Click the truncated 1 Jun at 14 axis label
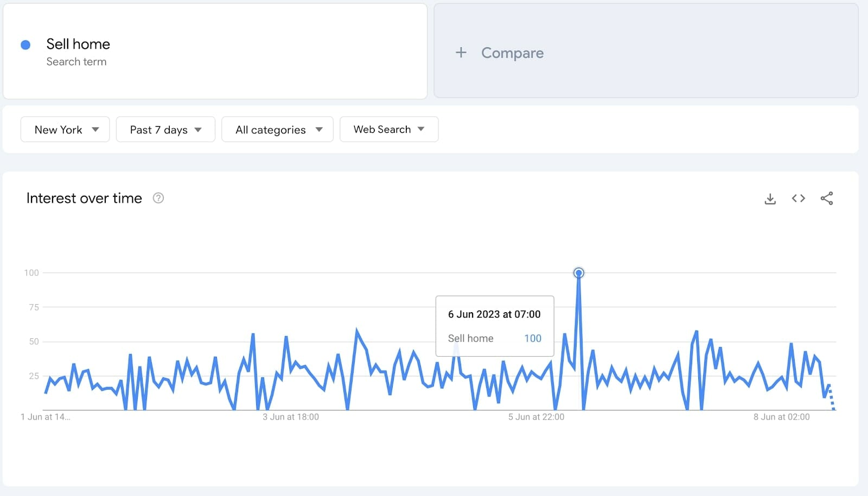The image size is (868, 496). (x=46, y=417)
